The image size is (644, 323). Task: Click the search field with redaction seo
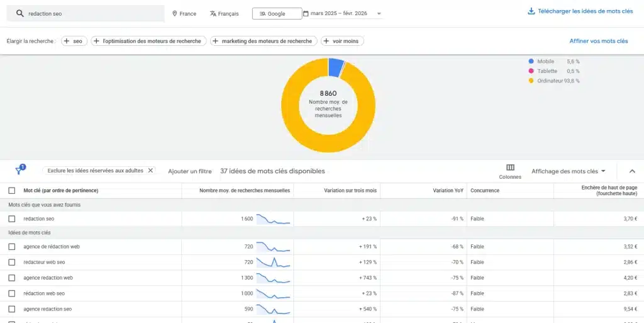[x=86, y=14]
